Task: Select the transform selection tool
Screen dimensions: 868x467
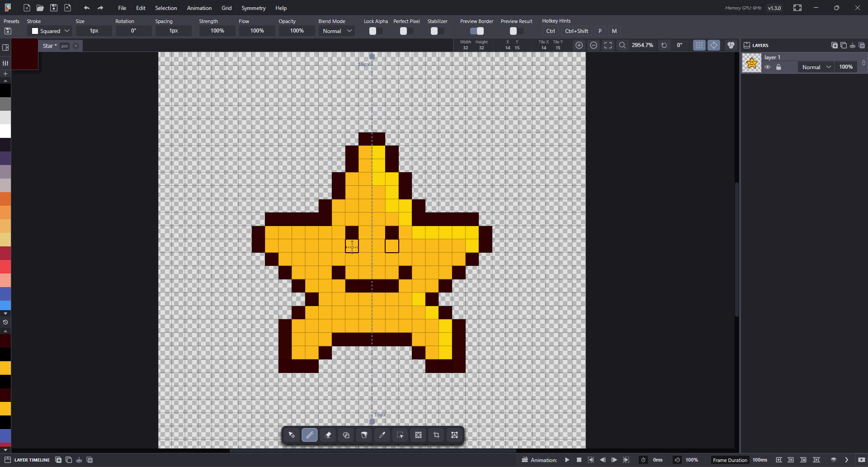Action: coord(418,435)
